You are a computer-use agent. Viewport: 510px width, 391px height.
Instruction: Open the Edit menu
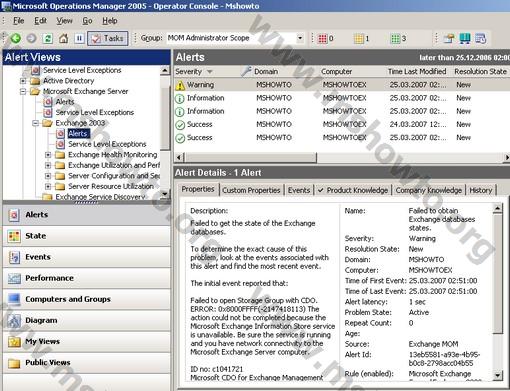pyautogui.click(x=40, y=21)
